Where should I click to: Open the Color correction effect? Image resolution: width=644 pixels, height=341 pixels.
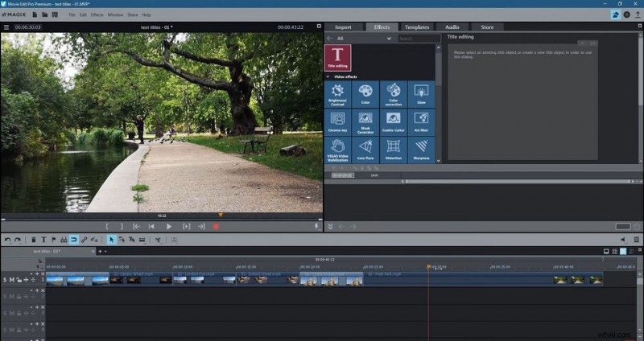click(x=394, y=94)
